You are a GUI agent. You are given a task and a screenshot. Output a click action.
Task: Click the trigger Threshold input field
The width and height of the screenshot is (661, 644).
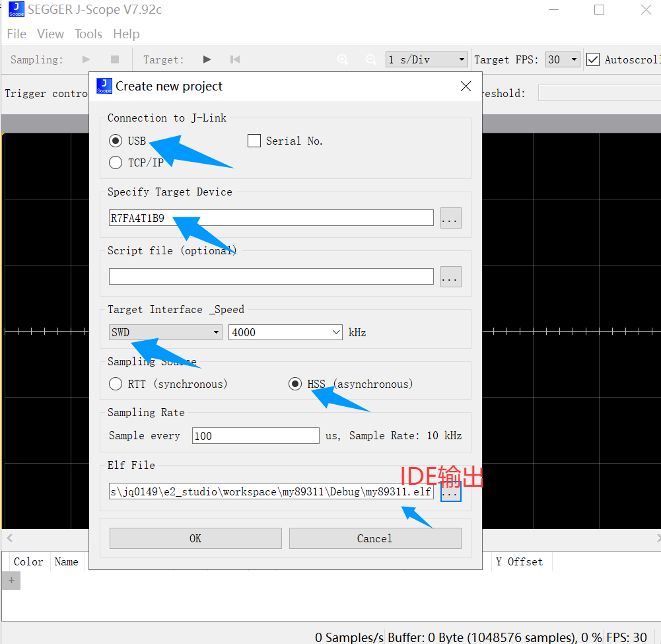click(x=600, y=92)
